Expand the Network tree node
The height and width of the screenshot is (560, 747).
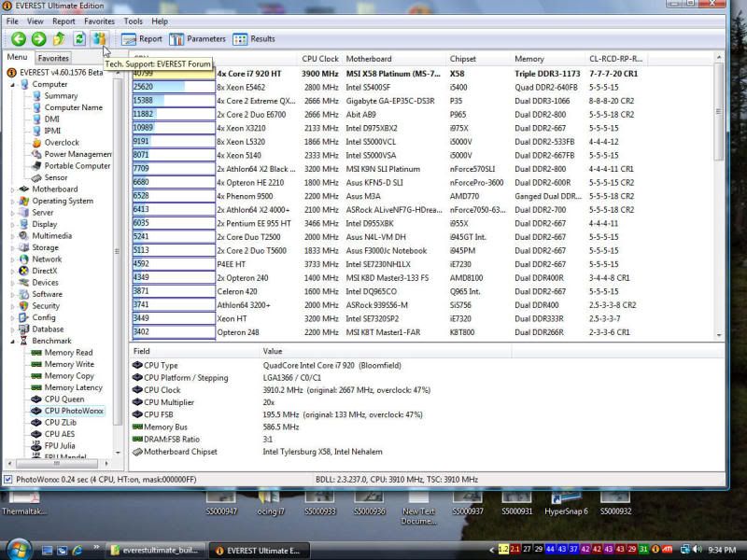pos(13,259)
